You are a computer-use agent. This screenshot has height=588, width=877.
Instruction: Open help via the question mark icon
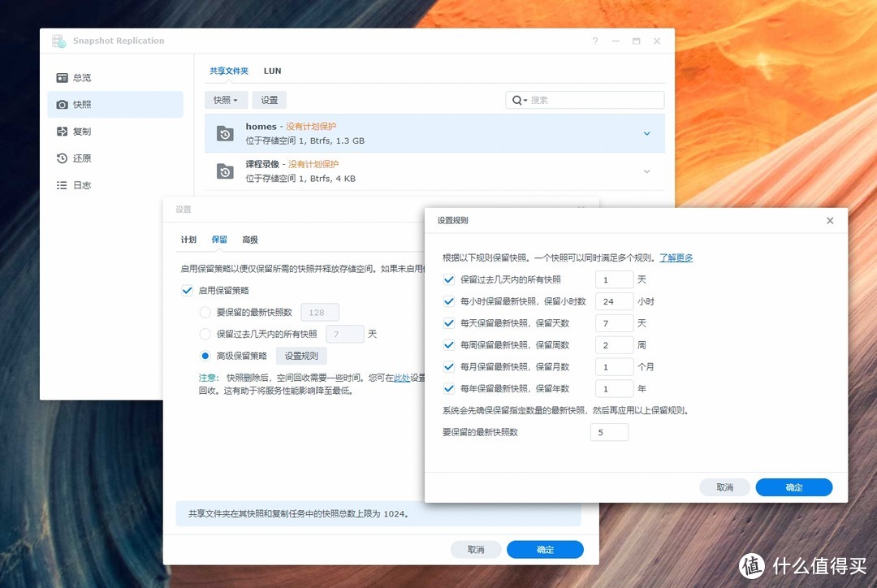tap(594, 41)
